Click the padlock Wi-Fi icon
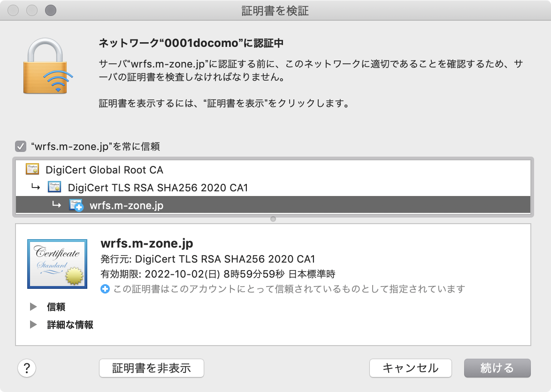 click(x=47, y=66)
